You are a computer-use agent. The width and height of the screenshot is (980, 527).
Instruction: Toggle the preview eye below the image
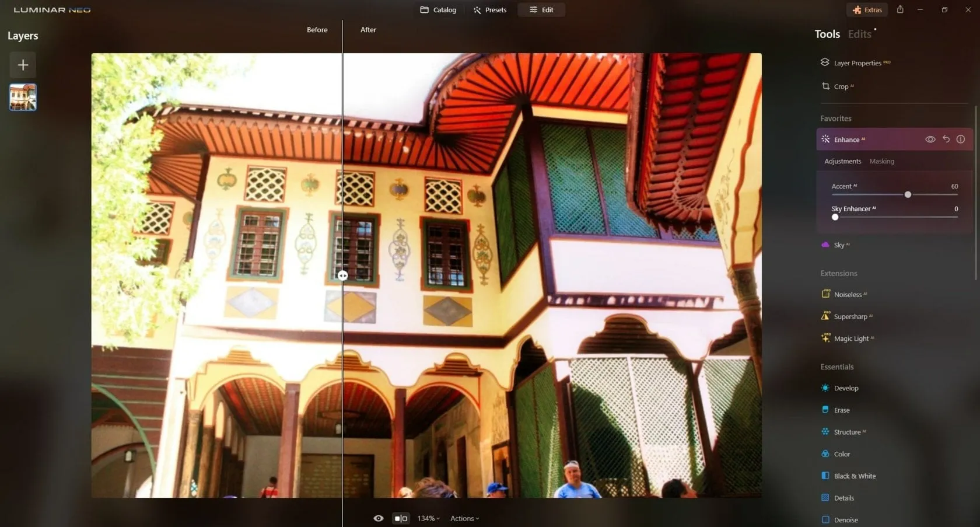[x=379, y=518]
